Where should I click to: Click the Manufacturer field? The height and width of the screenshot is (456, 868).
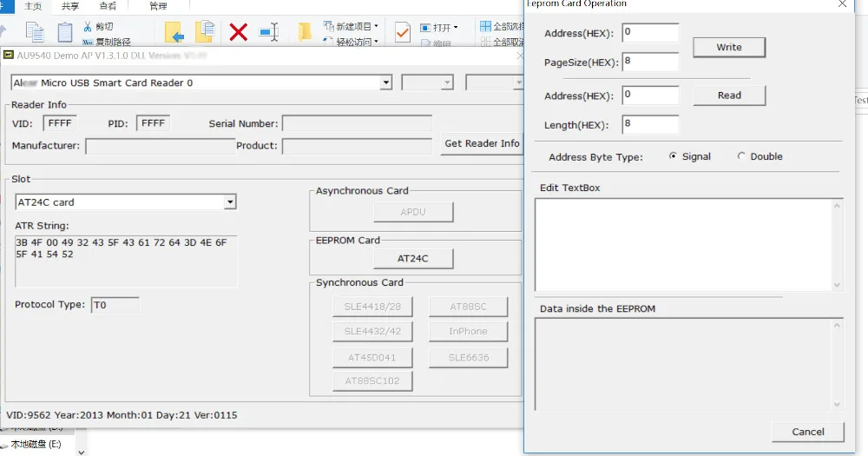coord(161,146)
